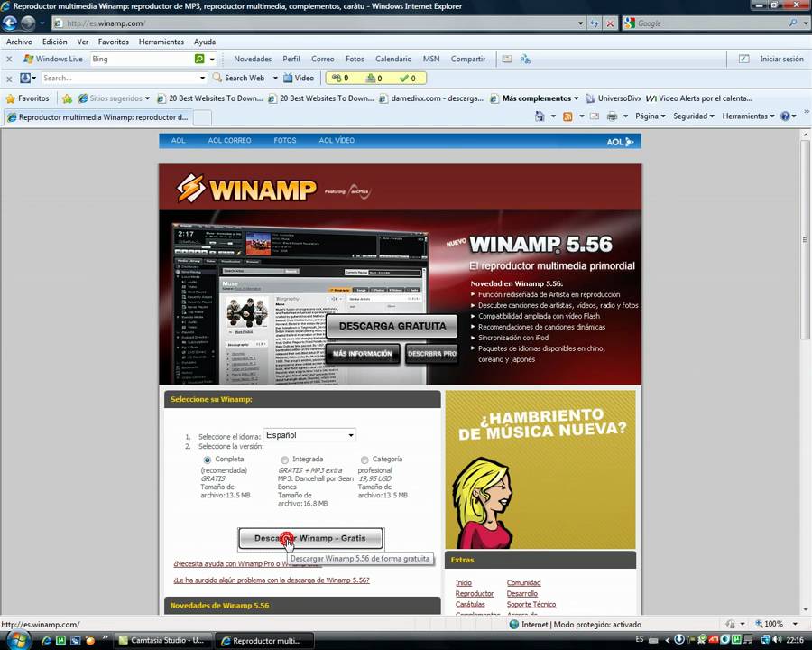Open the Edición menu
The image size is (812, 650).
tap(54, 42)
